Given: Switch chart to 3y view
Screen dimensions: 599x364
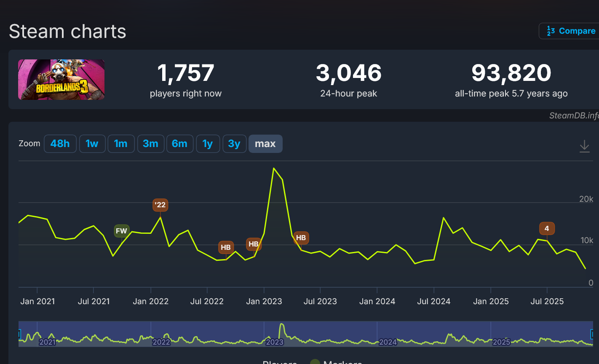Looking at the screenshot, I should point(234,144).
